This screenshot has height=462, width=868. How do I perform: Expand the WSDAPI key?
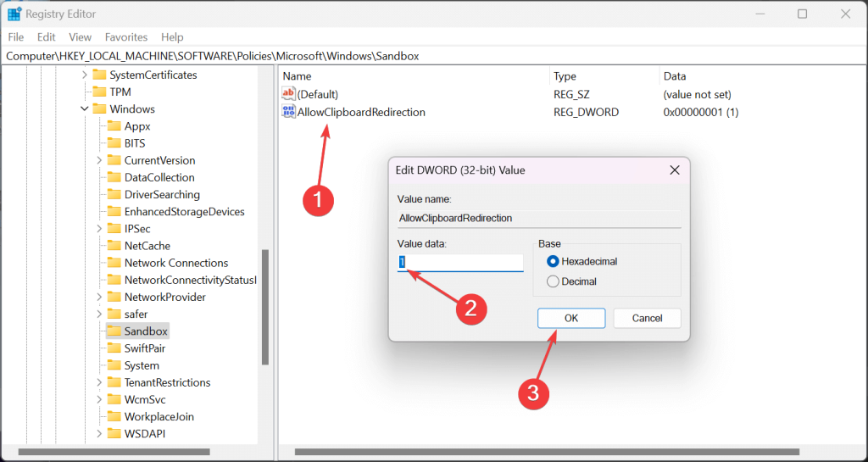click(x=99, y=434)
